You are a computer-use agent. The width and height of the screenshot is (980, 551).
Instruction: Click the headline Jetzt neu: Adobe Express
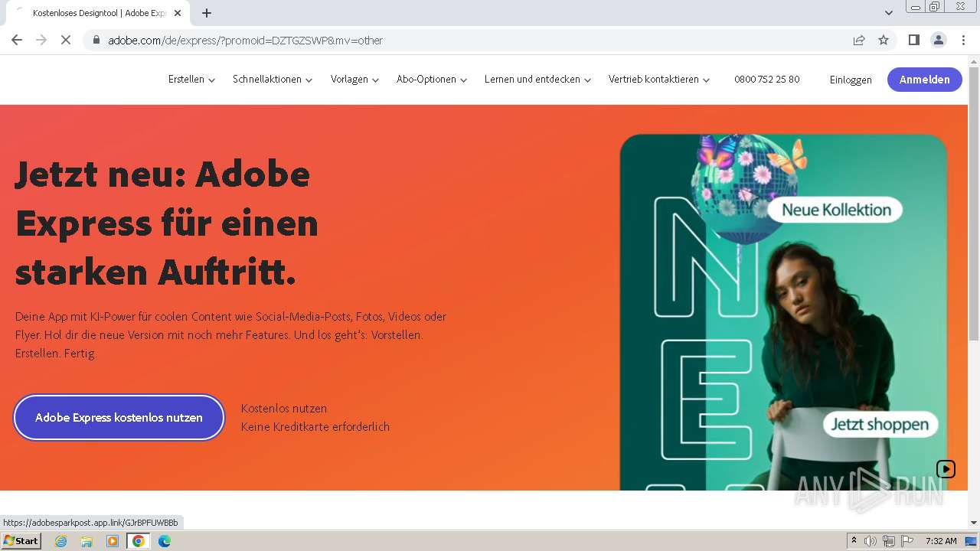tap(166, 223)
